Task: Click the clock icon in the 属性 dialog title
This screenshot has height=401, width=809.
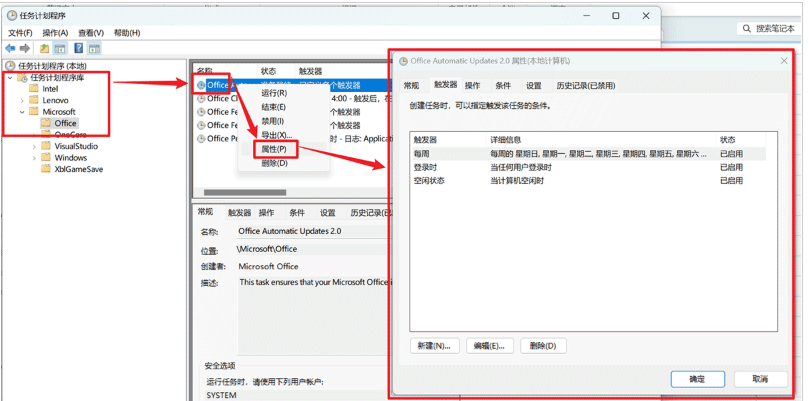Action: click(x=403, y=61)
